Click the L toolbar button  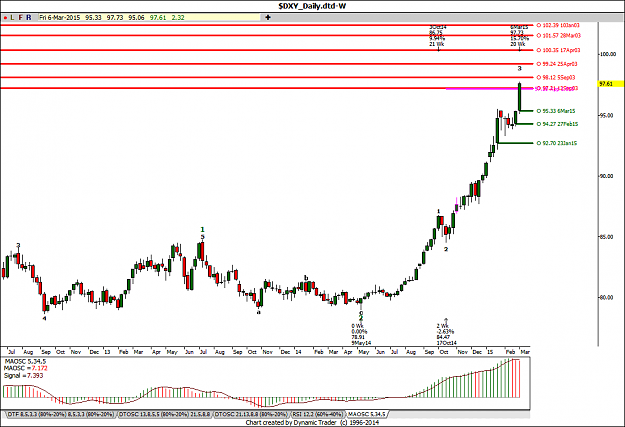point(12,18)
